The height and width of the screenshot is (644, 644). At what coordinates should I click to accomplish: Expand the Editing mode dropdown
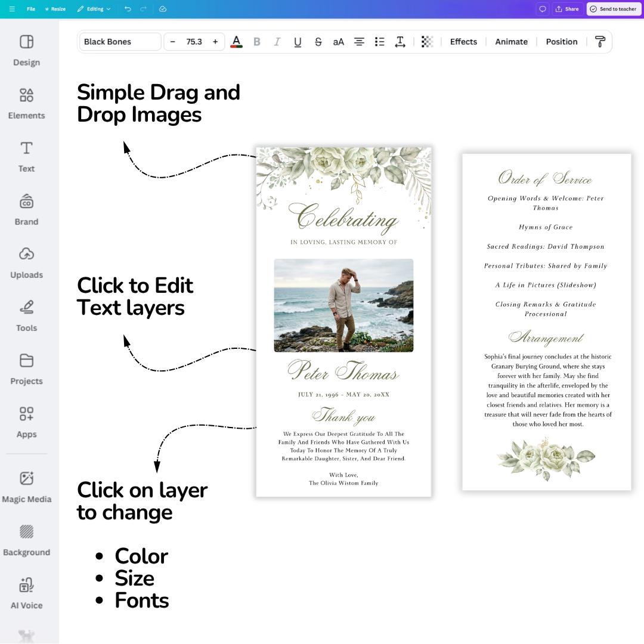94,9
